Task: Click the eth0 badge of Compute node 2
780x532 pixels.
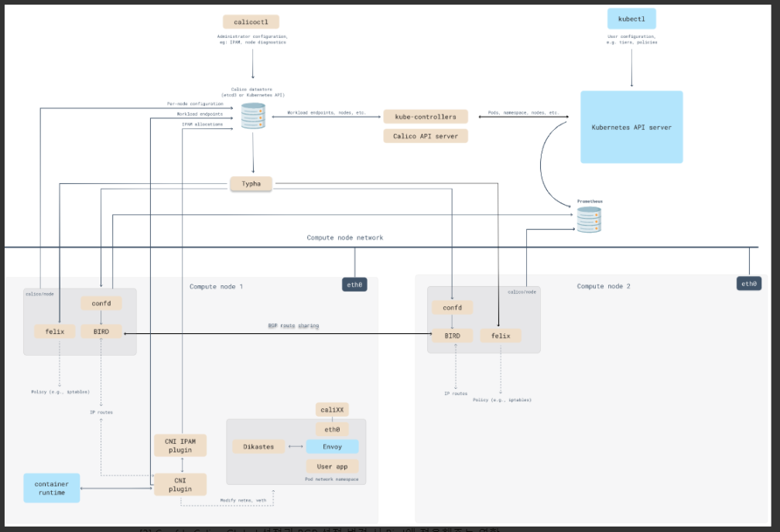Action: click(749, 284)
